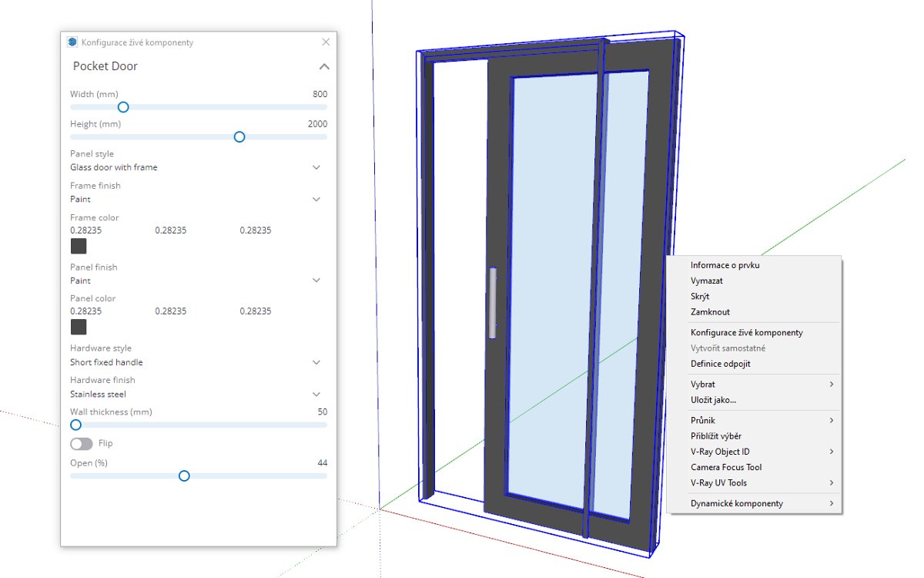Image resolution: width=924 pixels, height=578 pixels.
Task: Open the Hardware style dropdown
Action: [316, 362]
